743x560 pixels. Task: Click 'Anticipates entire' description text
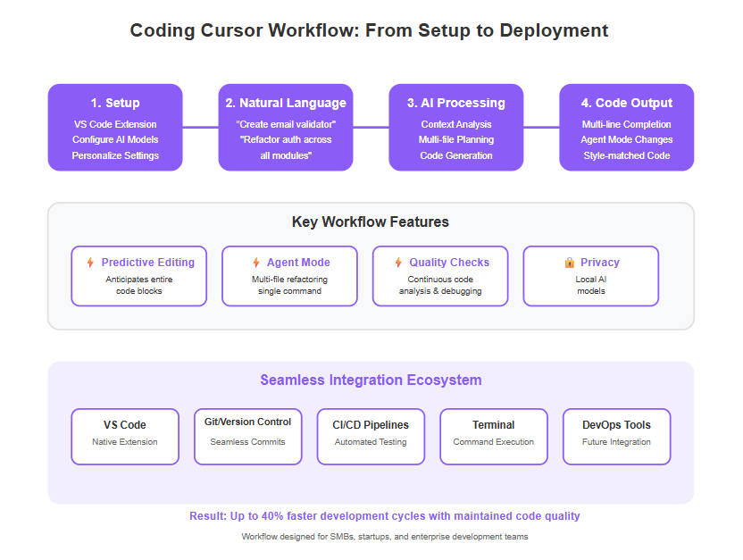pos(138,280)
